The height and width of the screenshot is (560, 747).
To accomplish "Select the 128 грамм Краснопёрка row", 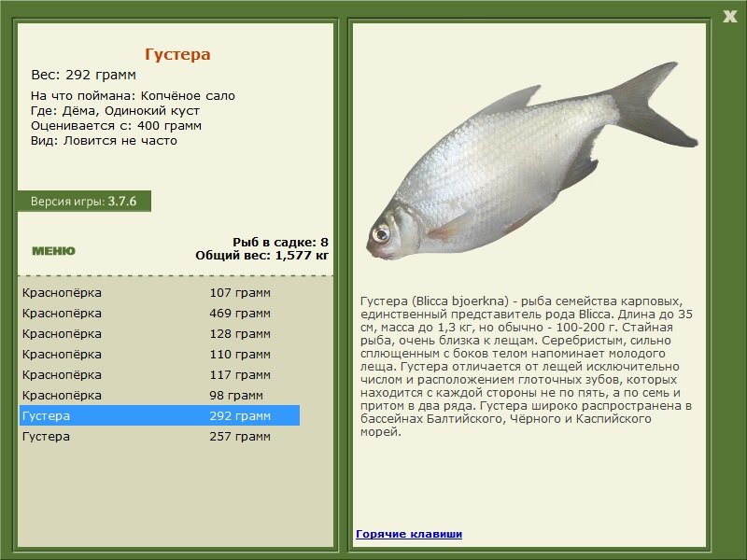I will [160, 333].
